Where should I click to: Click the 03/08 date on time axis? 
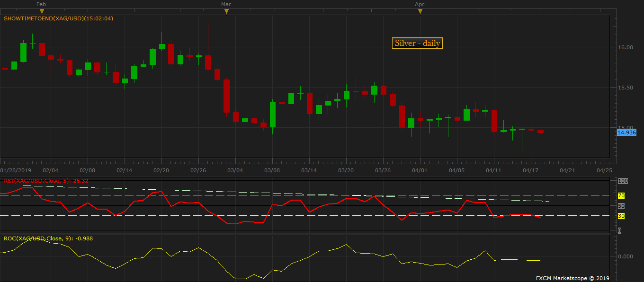(x=272, y=170)
